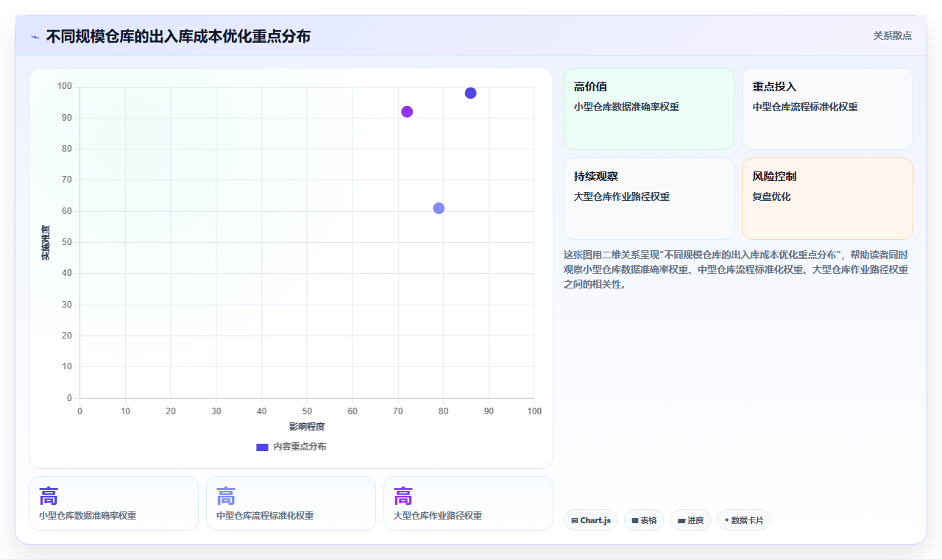Click 大型仓库作业路径权重 text in 持续观察 card
This screenshot has width=942, height=560.
click(622, 196)
